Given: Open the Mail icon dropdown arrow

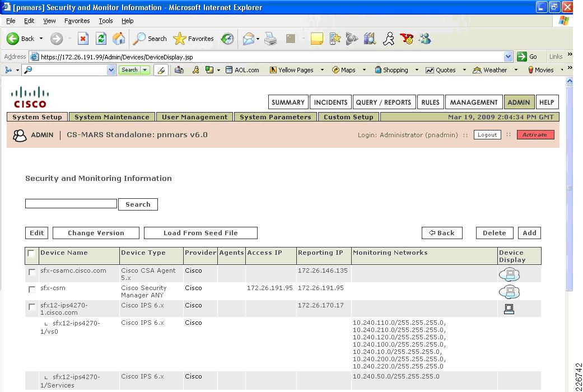Looking at the screenshot, I should (258, 39).
